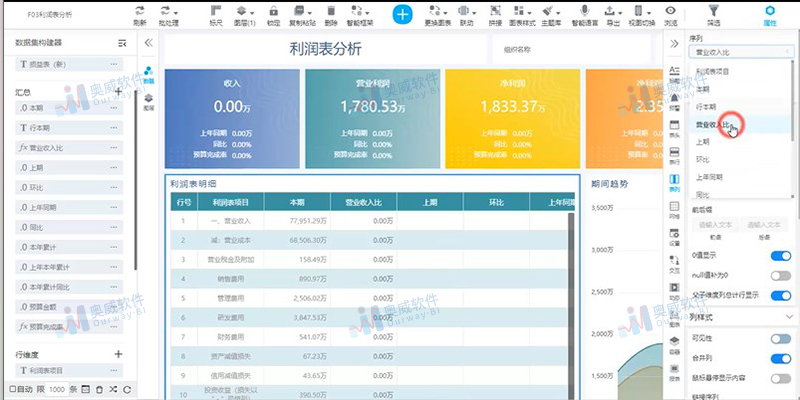Select 环比 in the series list
This screenshot has width=800, height=400.
(x=740, y=160)
